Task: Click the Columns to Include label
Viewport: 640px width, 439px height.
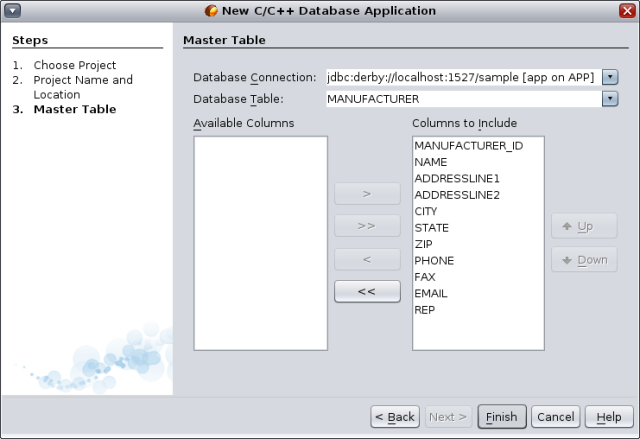Action: point(464,123)
